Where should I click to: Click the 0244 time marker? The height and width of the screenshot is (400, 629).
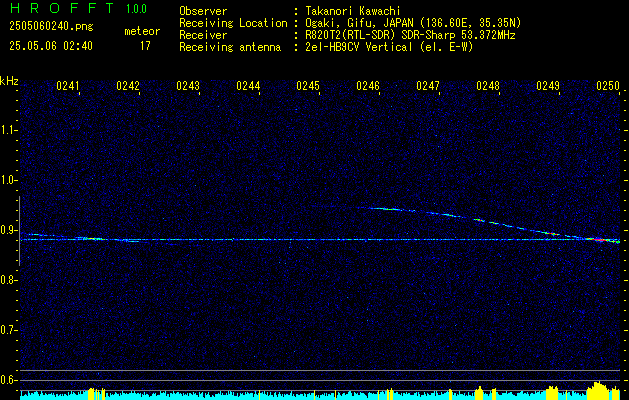pos(248,85)
